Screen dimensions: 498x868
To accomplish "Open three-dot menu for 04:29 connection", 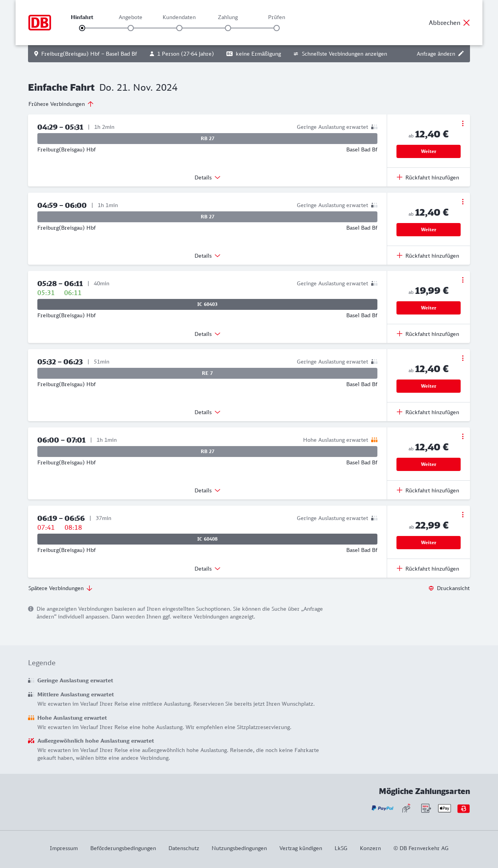I will point(463,123).
